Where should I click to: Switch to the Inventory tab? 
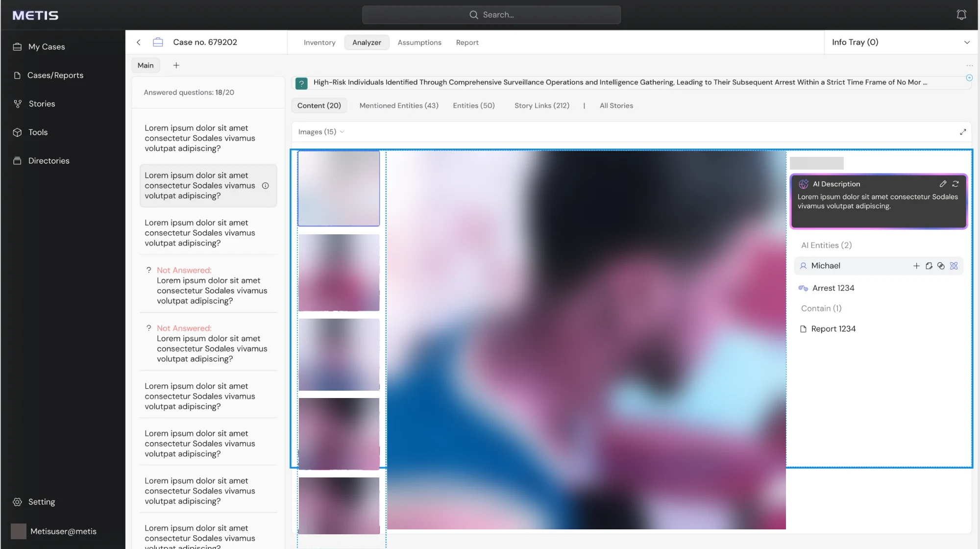(x=319, y=43)
